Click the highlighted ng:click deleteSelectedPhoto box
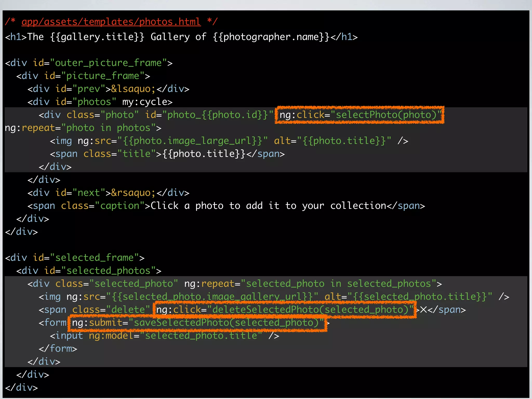532x399 pixels. pyautogui.click(x=285, y=310)
